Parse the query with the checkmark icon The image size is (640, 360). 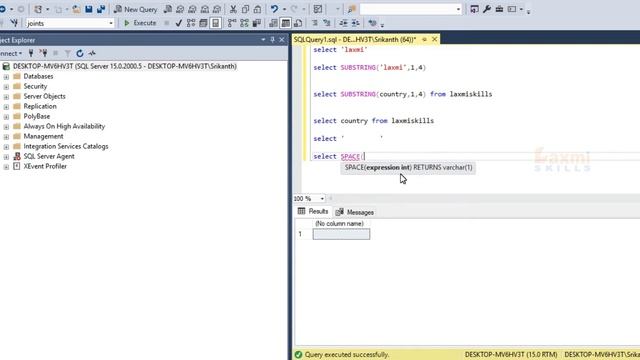point(178,23)
